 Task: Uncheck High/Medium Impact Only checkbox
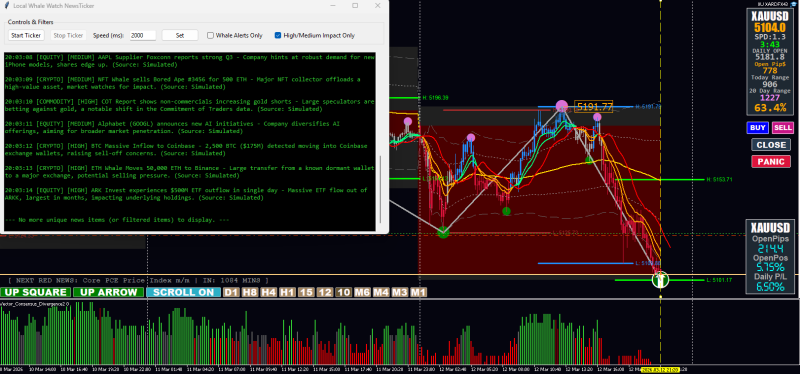point(278,36)
